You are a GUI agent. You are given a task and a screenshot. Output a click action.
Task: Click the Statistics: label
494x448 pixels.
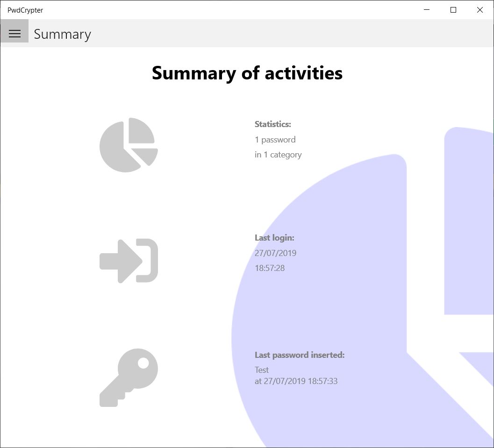pos(273,124)
